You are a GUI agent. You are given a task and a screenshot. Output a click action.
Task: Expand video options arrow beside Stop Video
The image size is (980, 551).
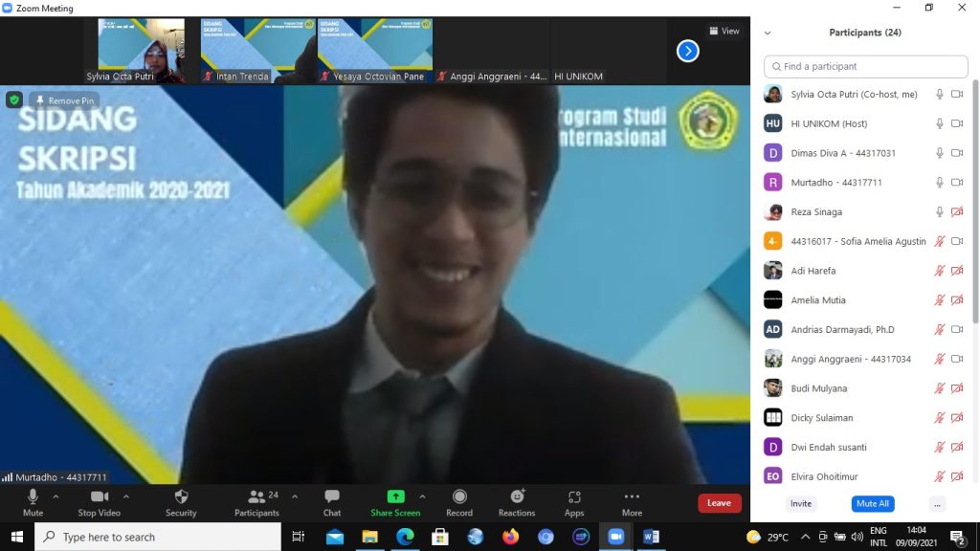point(126,497)
